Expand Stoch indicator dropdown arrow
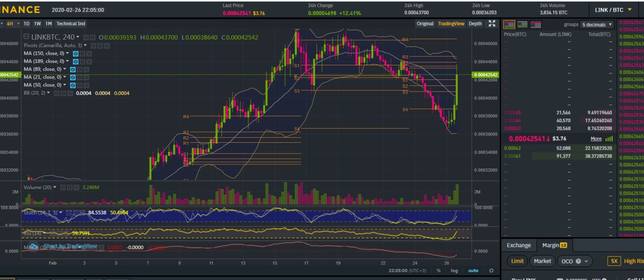The width and height of the screenshot is (644, 280). point(61,212)
